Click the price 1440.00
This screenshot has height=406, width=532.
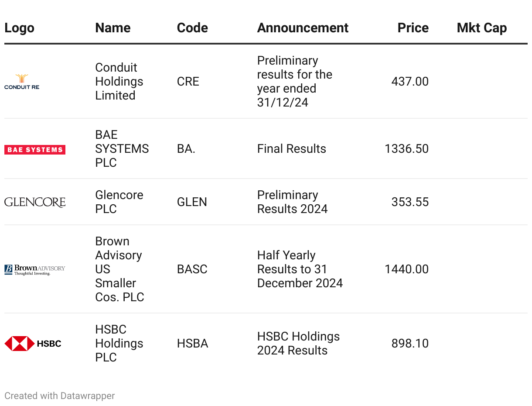click(x=406, y=269)
